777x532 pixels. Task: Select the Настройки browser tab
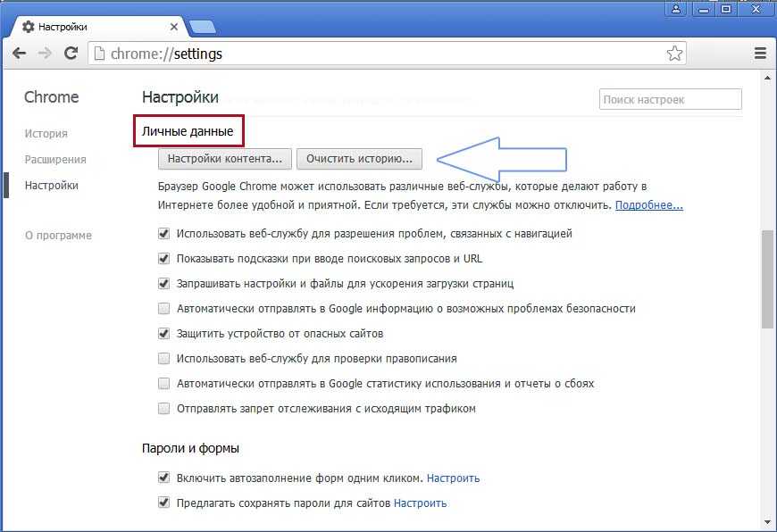click(x=99, y=27)
